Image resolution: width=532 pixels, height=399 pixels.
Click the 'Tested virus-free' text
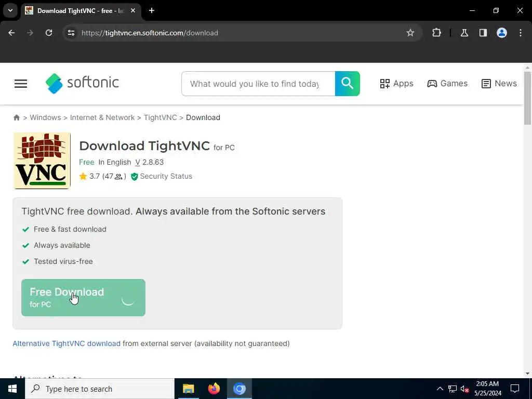pos(63,261)
